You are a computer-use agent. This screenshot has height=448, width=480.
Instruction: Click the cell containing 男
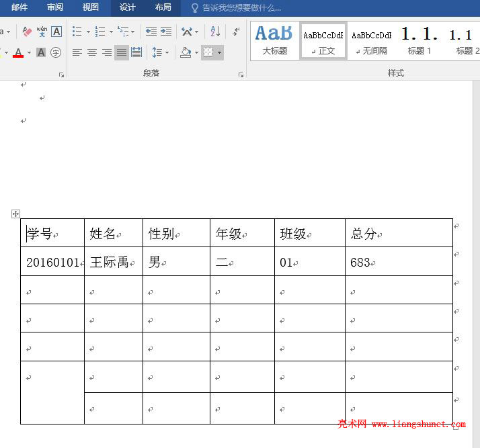point(176,261)
